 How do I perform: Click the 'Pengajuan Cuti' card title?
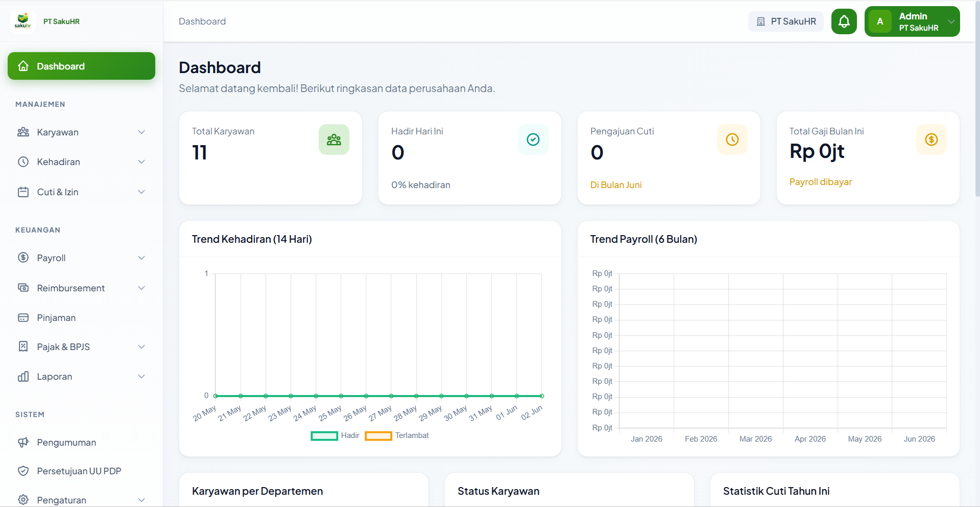click(x=622, y=131)
